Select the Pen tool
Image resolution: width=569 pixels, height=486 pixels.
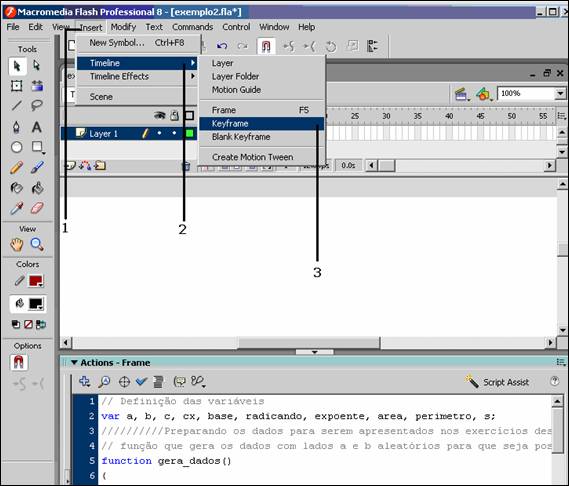point(17,127)
